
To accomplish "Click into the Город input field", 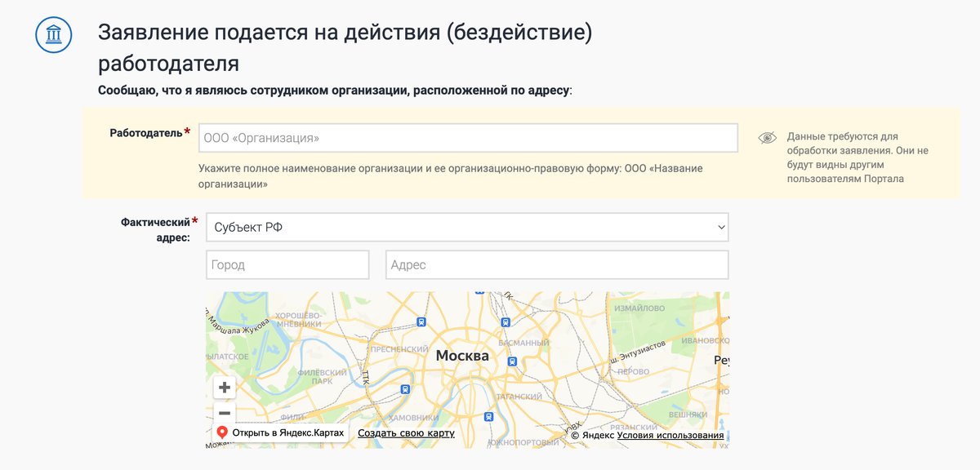I will coord(287,265).
